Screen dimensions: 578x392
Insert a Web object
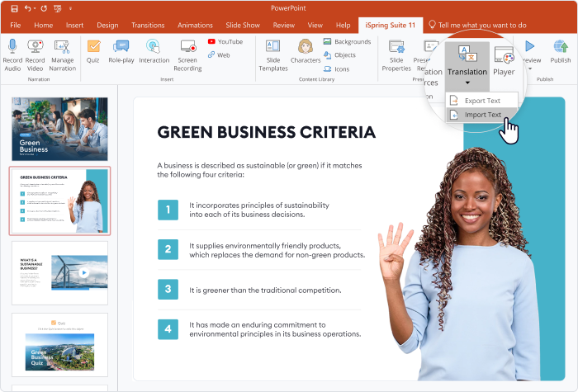(219, 55)
